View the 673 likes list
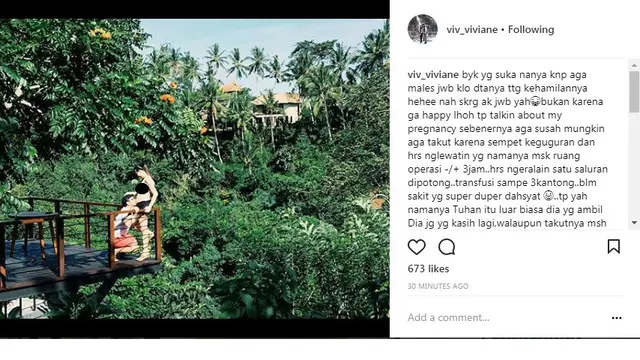This screenshot has height=360, width=640. coord(428,269)
